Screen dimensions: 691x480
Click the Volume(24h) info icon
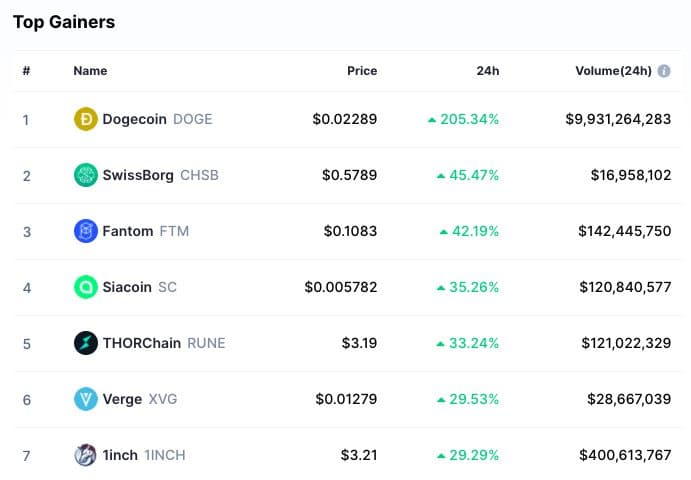pyautogui.click(x=664, y=71)
